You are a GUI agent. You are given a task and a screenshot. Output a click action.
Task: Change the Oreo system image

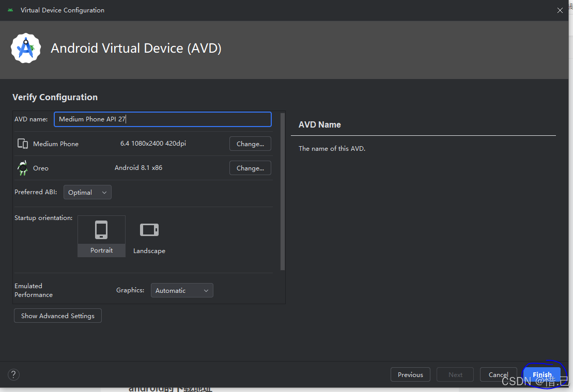250,168
